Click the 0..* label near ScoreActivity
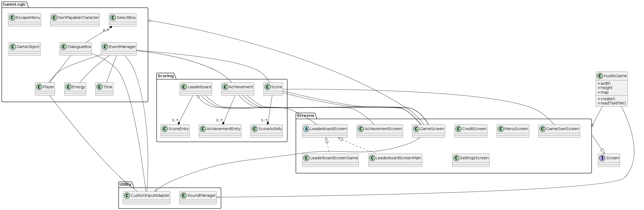The image size is (644, 210). [x=264, y=120]
